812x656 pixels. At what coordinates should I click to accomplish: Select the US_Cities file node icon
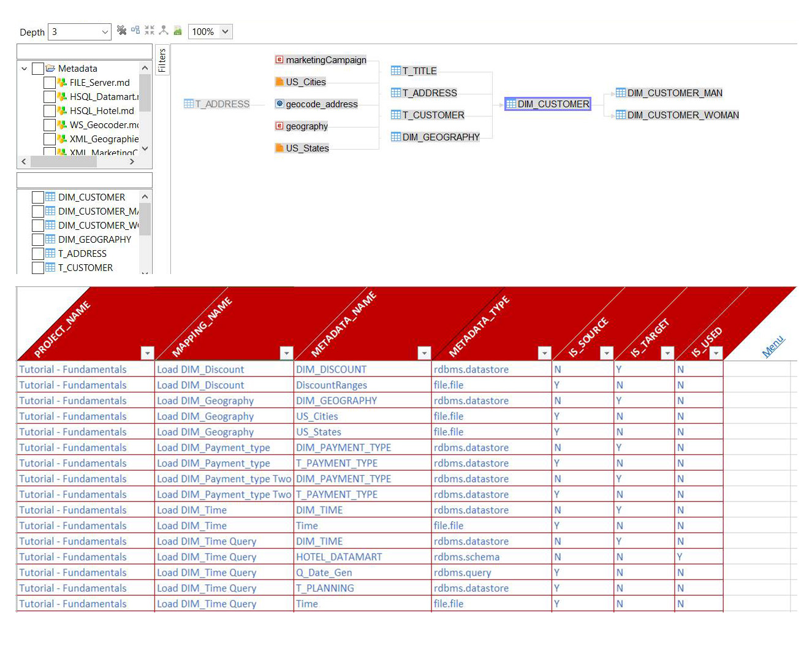pyautogui.click(x=279, y=82)
